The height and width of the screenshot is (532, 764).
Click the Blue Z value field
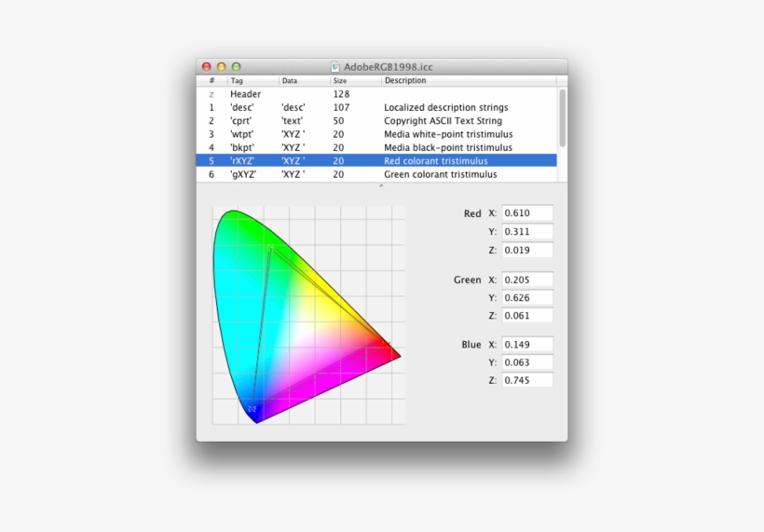(x=527, y=380)
